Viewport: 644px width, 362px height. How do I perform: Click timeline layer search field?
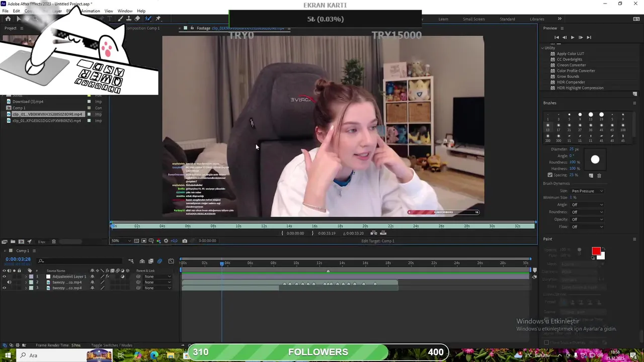(x=79, y=261)
